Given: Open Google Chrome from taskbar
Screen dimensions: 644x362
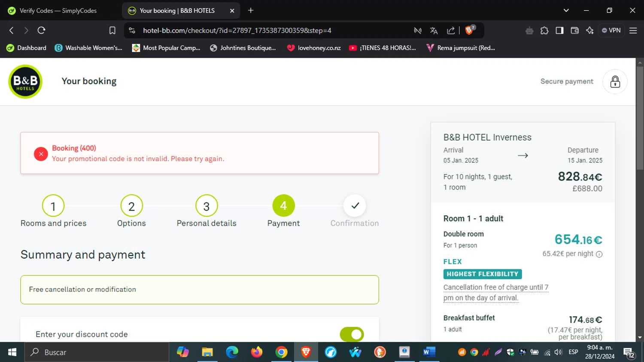Looking at the screenshot, I should [281, 352].
